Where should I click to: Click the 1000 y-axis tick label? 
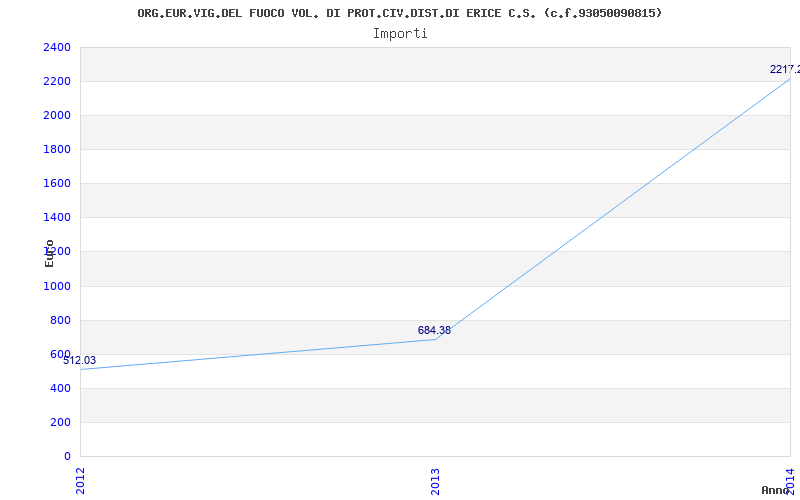pos(57,286)
